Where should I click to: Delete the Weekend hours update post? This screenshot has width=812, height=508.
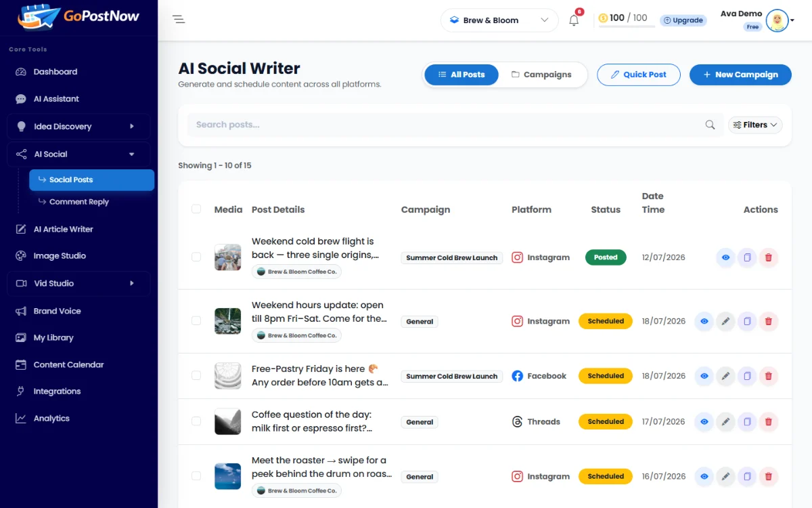769,321
